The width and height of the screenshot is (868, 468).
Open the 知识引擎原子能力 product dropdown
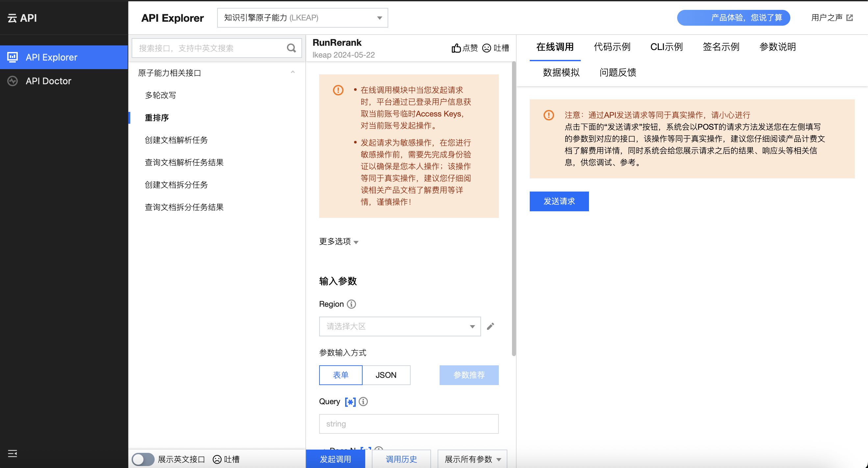coord(302,17)
